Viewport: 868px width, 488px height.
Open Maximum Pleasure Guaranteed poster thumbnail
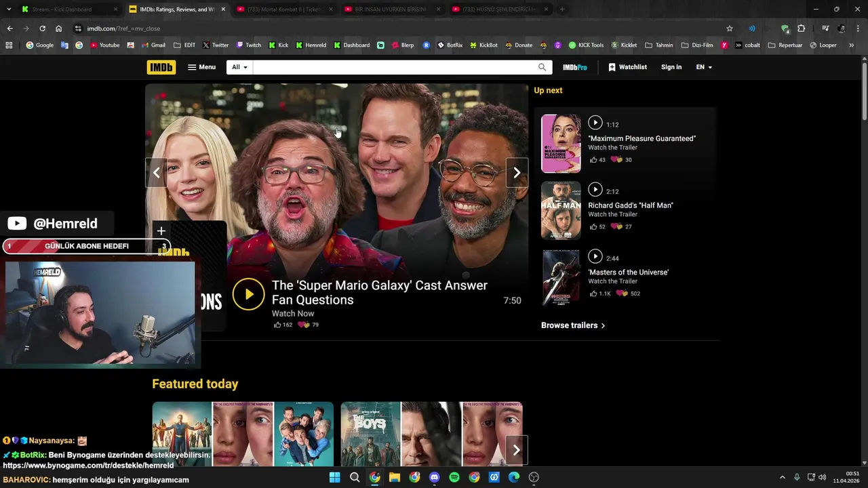(x=561, y=144)
